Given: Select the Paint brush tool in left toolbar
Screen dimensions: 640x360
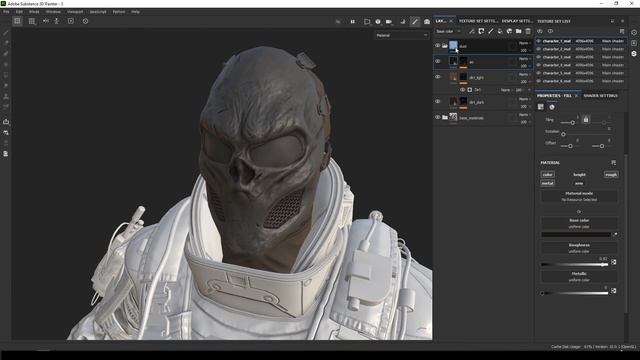Looking at the screenshot, I should tap(6, 33).
